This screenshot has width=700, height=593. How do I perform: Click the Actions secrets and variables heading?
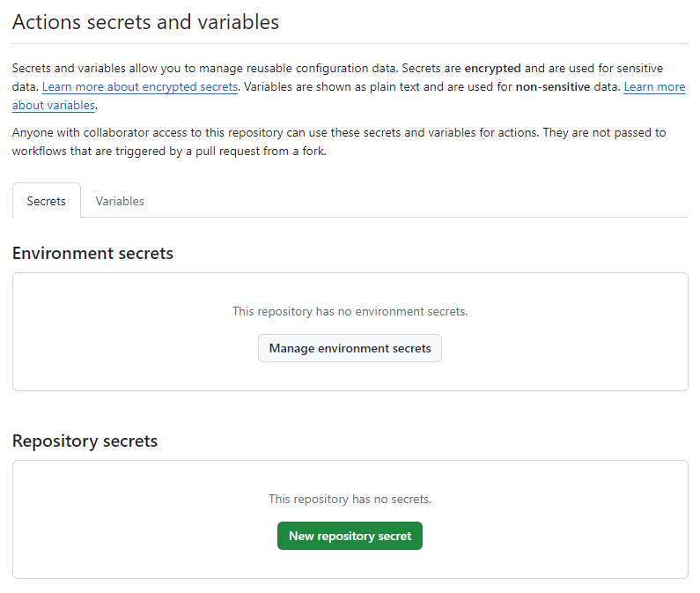point(145,22)
